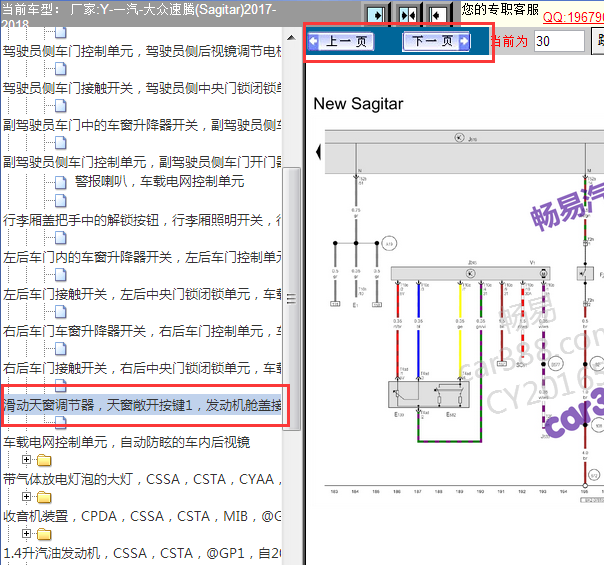Click the New Sagitar diagram title

(x=358, y=104)
